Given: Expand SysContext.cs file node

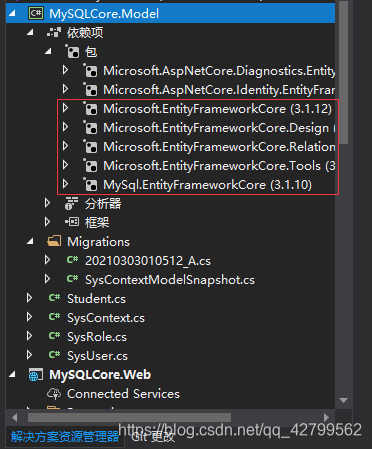Looking at the screenshot, I should click(x=30, y=317).
